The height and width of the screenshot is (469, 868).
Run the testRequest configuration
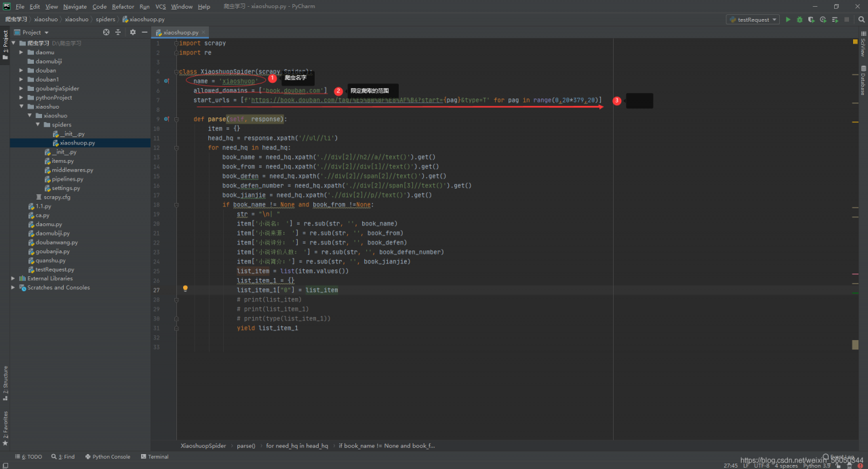tap(788, 20)
